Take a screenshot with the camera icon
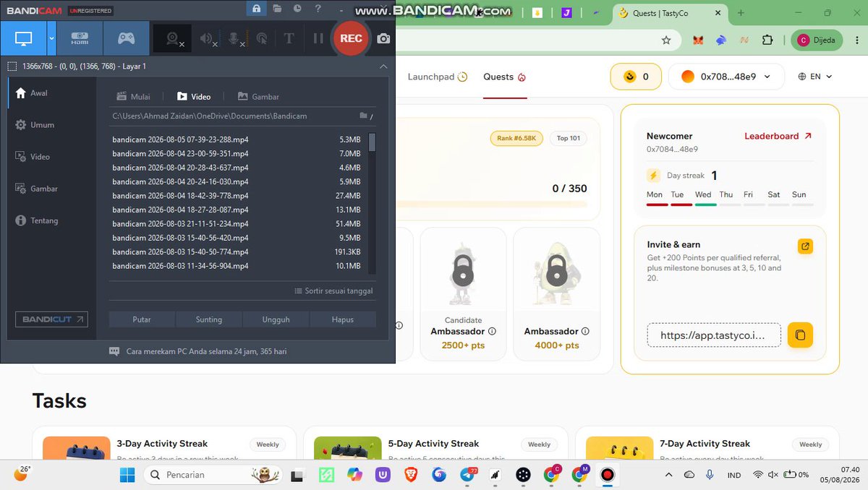Screen dimensions: 868x490 384,39
